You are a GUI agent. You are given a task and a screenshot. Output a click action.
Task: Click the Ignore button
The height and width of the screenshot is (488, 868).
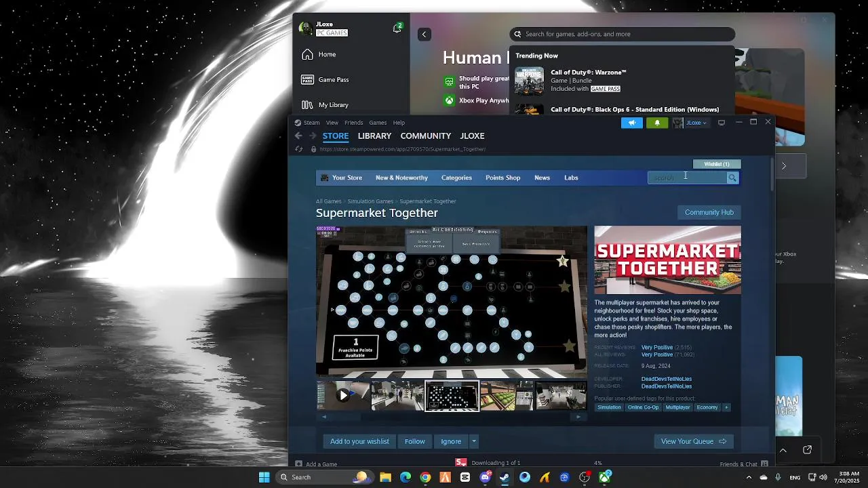451,441
